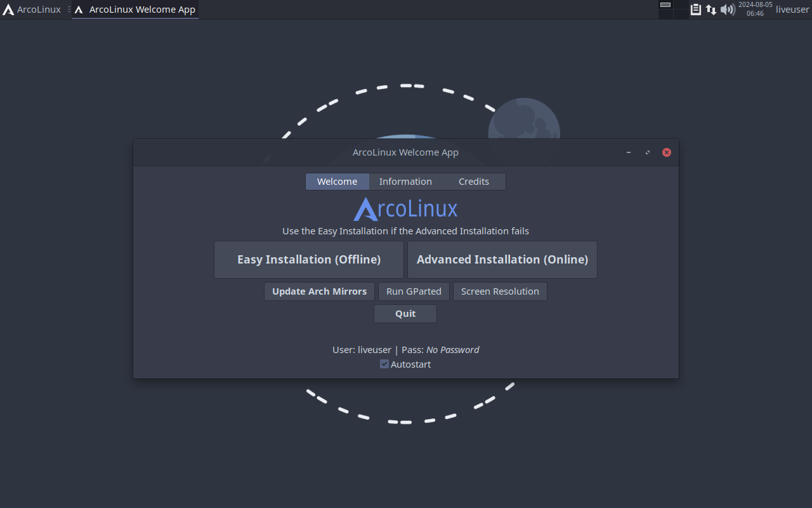Select the workspace containing the window thumbnail
The width and height of the screenshot is (812, 508).
pos(665,5)
